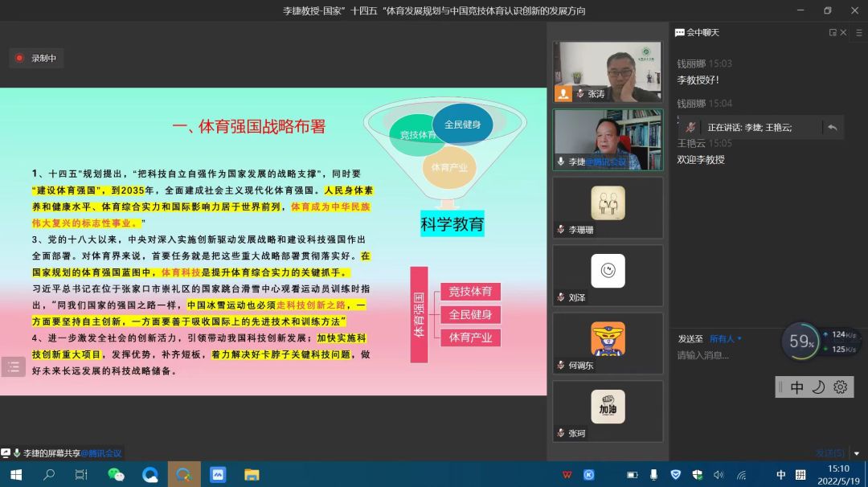Open the send options arrow beside 发送

pos(857,453)
